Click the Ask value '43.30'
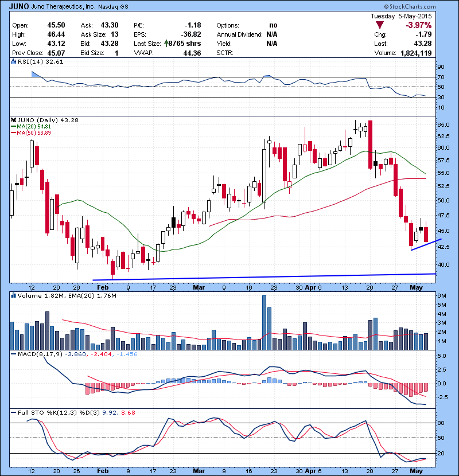This screenshot has width=459, height=476. click(x=110, y=25)
